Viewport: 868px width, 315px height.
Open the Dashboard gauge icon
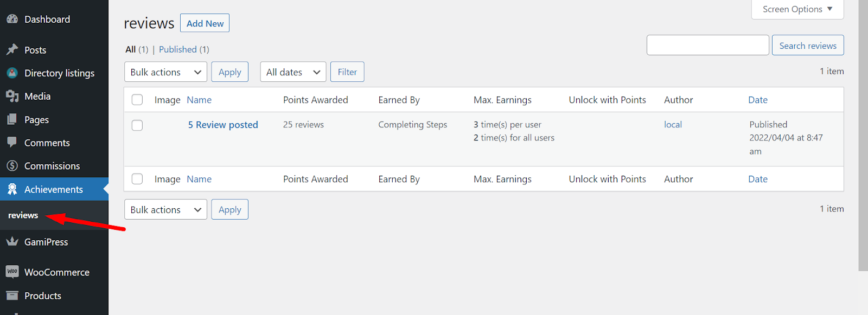(12, 19)
